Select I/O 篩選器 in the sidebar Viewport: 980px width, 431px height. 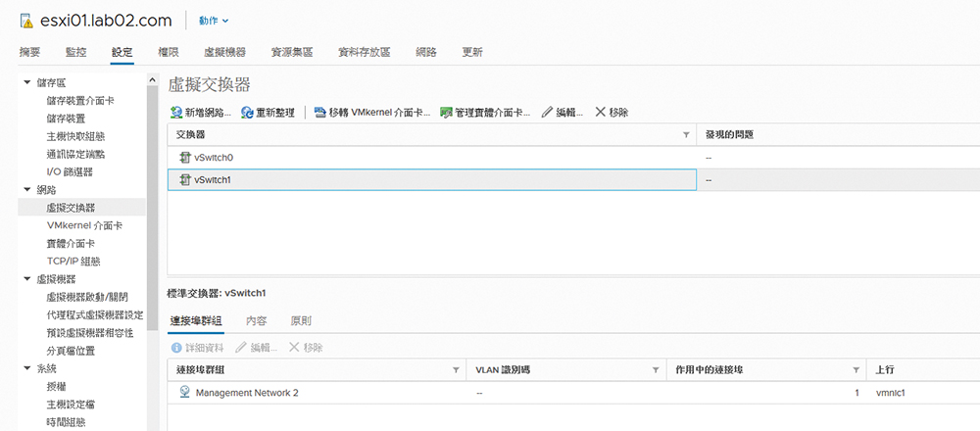pyautogui.click(x=71, y=171)
